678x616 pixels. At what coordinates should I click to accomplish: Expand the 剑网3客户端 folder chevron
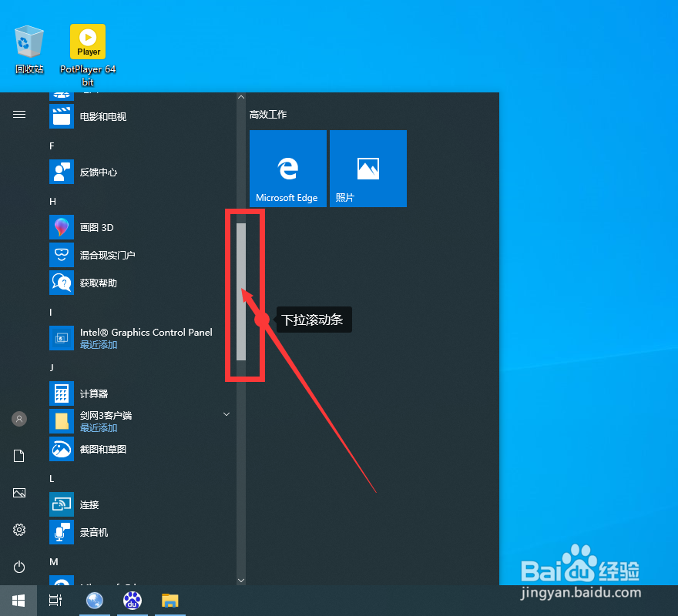point(226,413)
